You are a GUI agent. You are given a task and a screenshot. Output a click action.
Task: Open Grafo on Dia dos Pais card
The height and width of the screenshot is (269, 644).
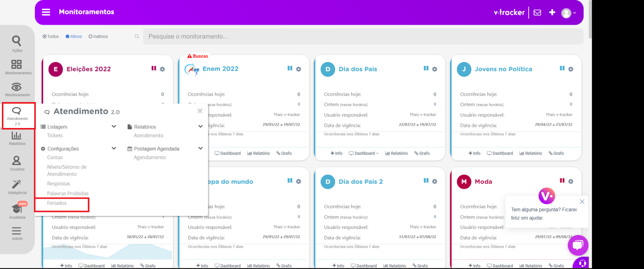[422, 153]
